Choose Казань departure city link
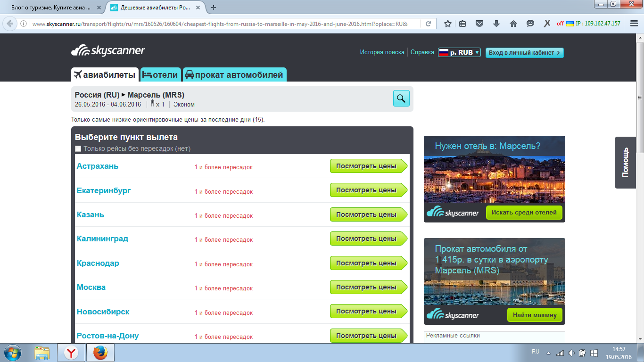 click(91, 214)
